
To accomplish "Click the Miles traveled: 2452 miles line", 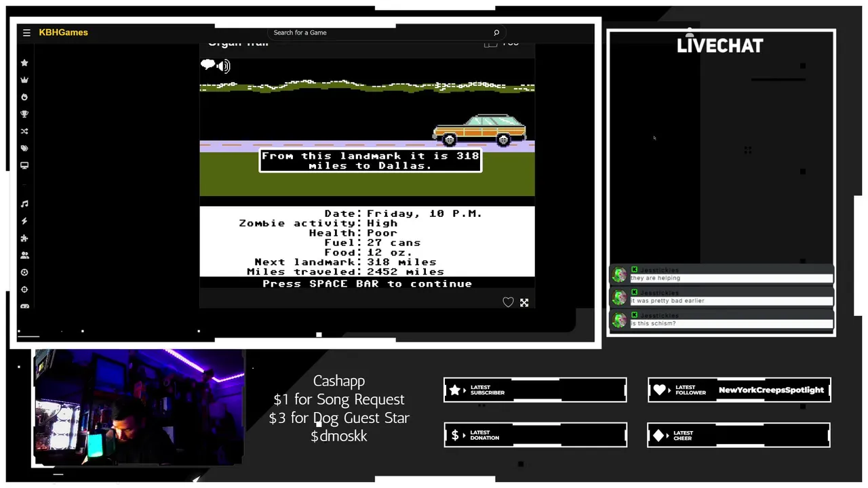I will 345,272.
